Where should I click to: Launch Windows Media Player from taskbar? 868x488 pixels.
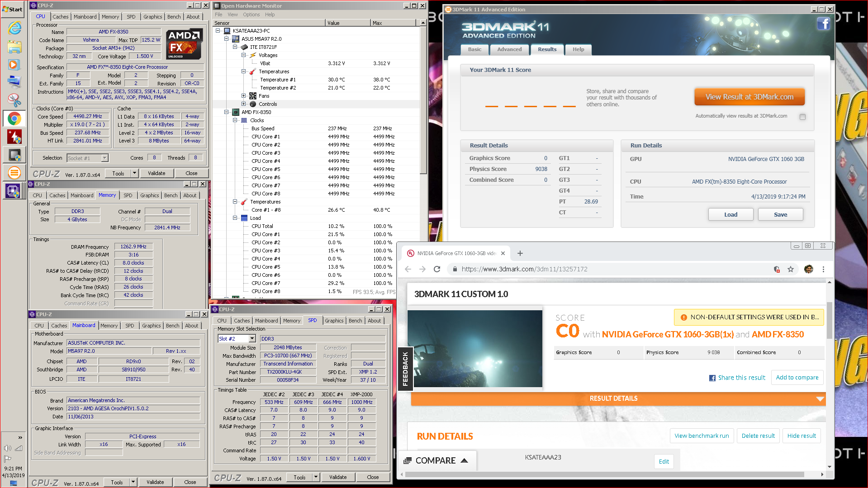coord(14,65)
